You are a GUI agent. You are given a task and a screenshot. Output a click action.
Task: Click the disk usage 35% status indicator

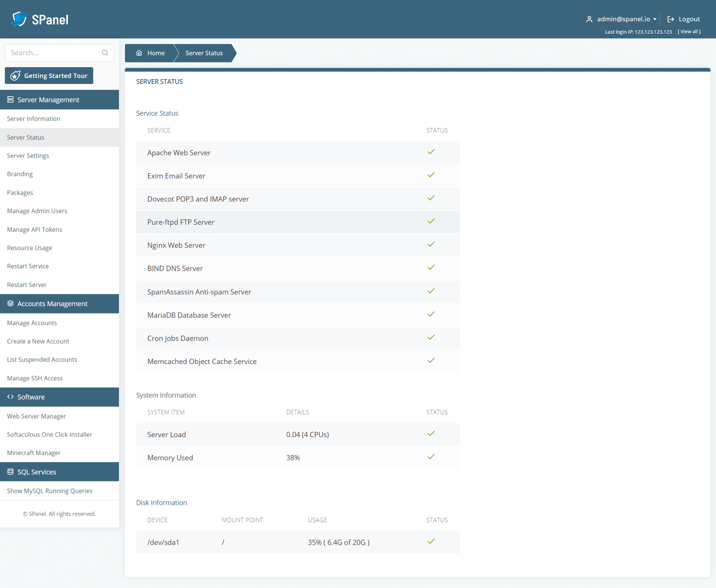(431, 542)
